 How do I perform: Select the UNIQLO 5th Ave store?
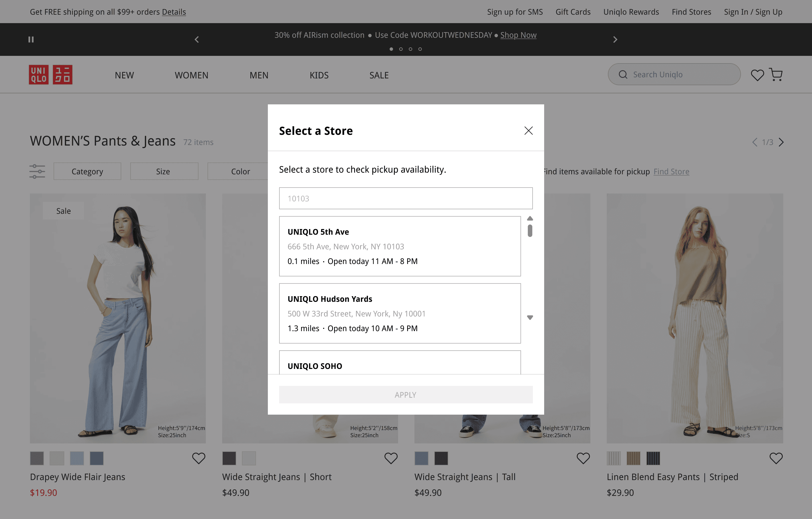coord(400,246)
